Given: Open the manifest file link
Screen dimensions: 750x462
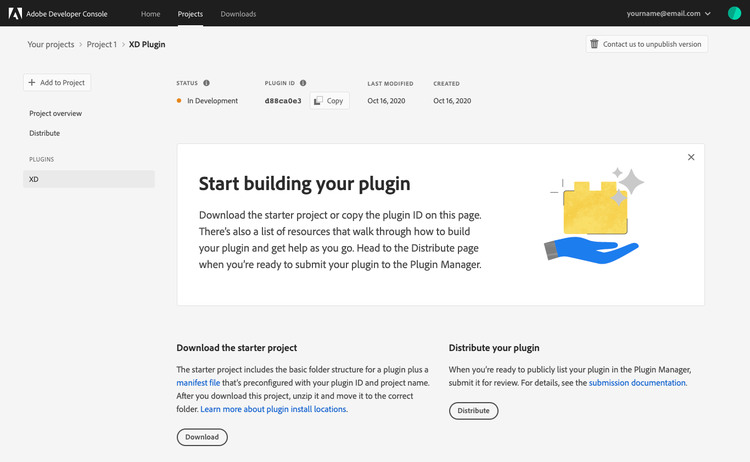Looking at the screenshot, I should (198, 383).
